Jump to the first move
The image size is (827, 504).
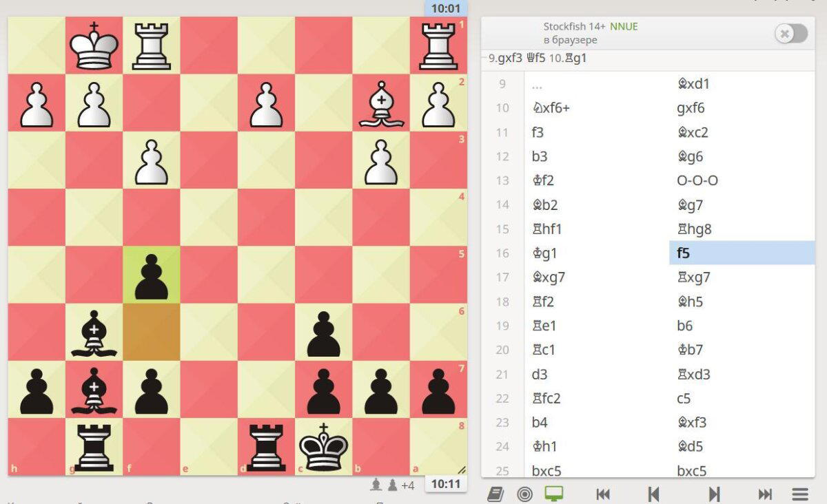tap(603, 494)
